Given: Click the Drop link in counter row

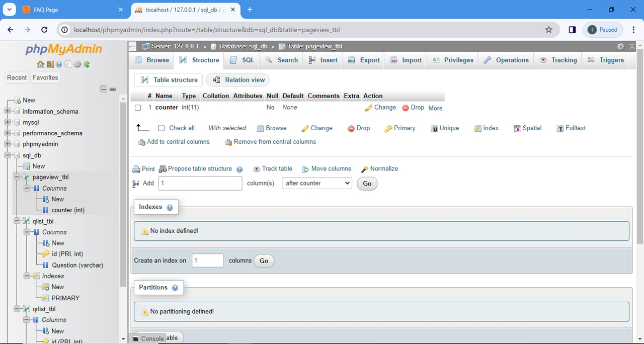Looking at the screenshot, I should [413, 108].
